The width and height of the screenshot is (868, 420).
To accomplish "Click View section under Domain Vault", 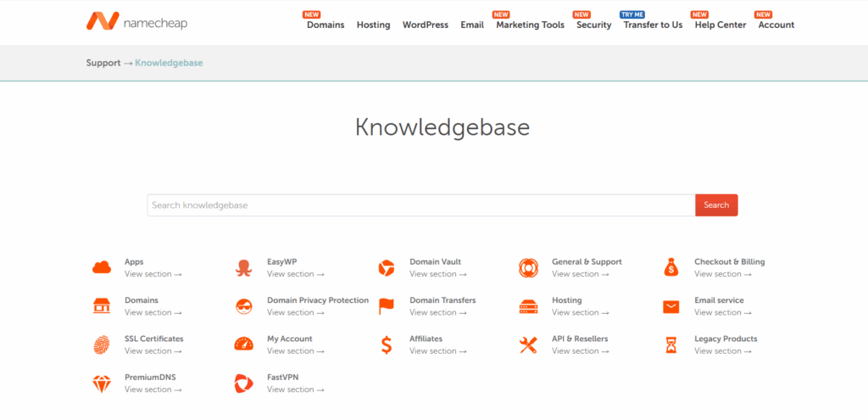I will 438,274.
